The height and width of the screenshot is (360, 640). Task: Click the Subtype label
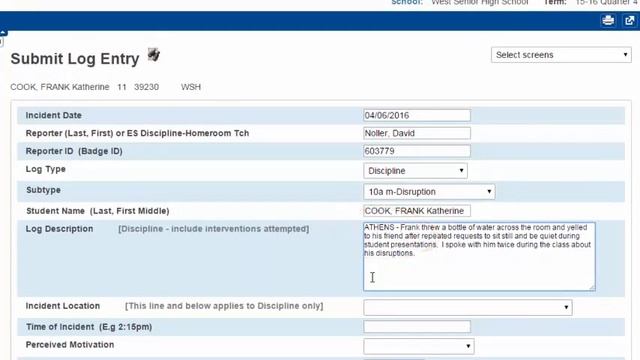tap(43, 190)
